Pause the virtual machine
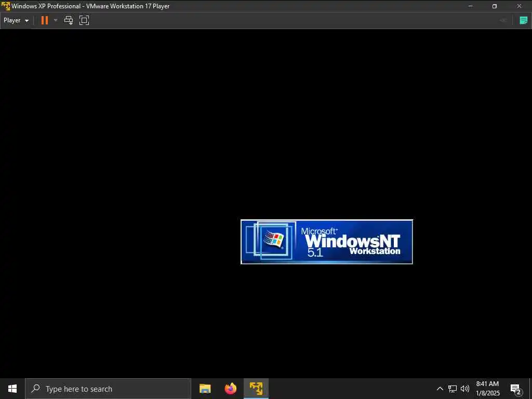 [45, 20]
